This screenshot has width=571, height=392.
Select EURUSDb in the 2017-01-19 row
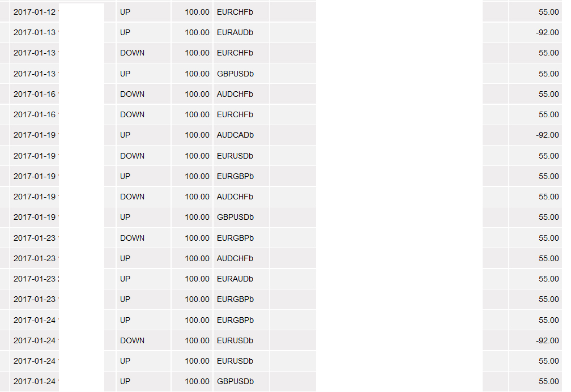[235, 156]
